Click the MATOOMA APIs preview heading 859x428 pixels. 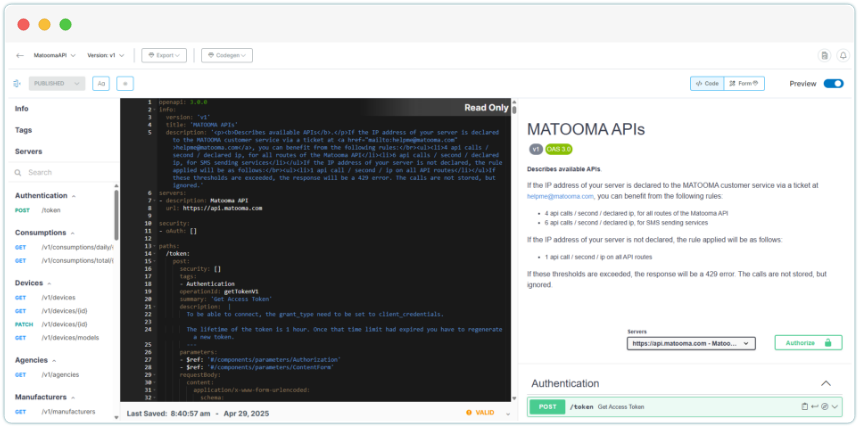click(586, 129)
